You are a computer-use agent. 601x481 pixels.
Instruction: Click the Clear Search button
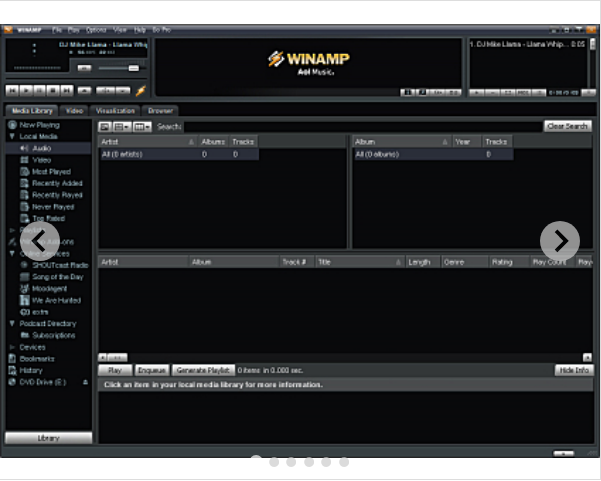567,126
